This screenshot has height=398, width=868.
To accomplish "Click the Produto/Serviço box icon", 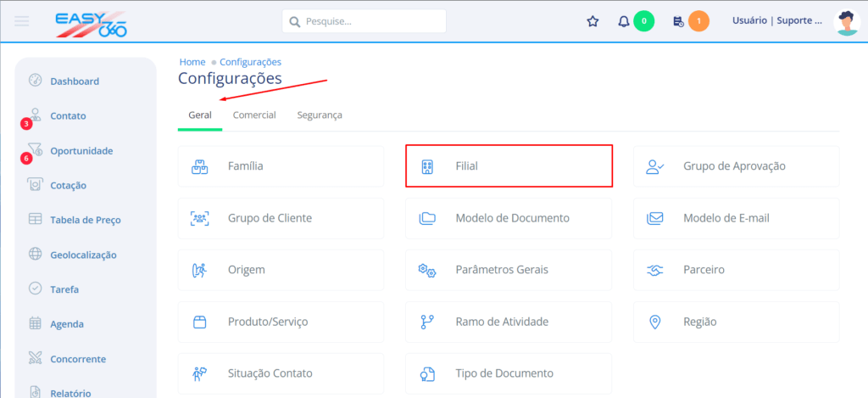I will 199,322.
